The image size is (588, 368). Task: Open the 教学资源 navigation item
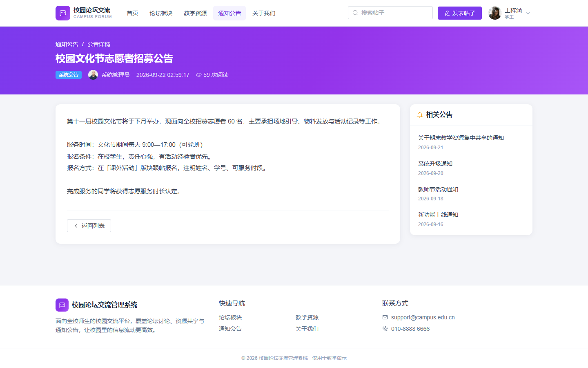(195, 13)
